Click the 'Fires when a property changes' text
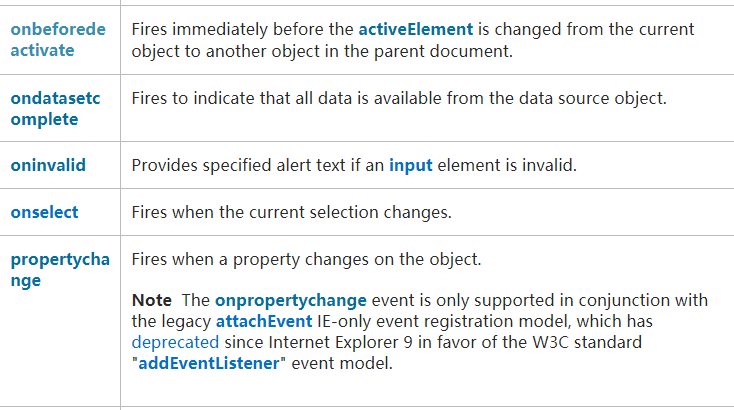 click(306, 259)
